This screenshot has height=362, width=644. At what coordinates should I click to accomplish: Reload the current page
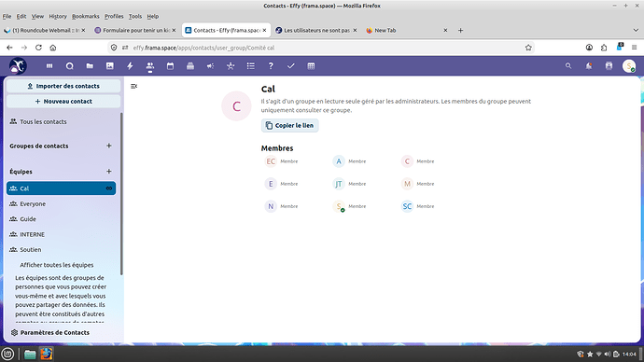click(38, 48)
